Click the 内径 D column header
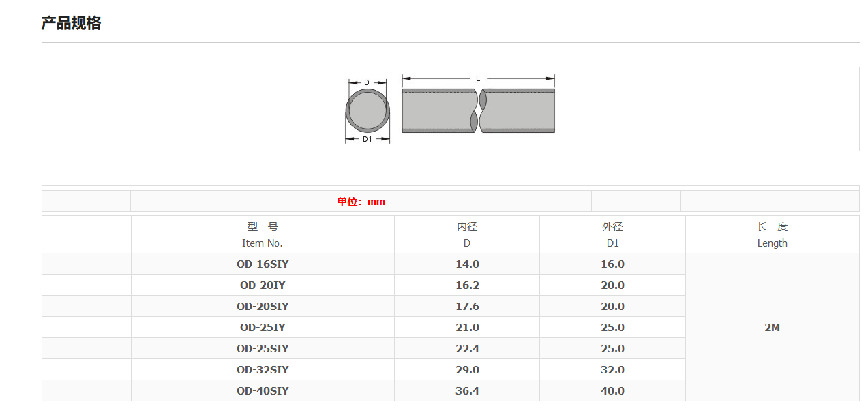The width and height of the screenshot is (868, 417). [467, 234]
